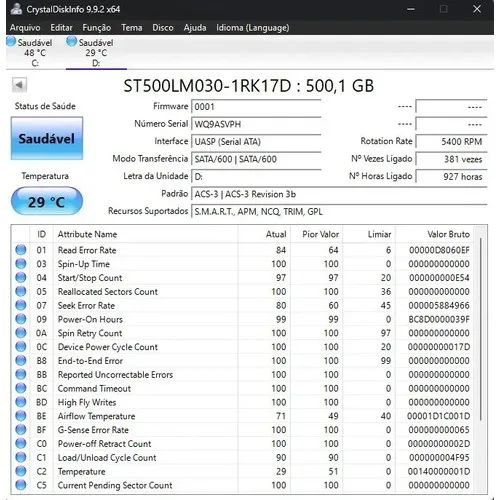The width and height of the screenshot is (500, 500).
Task: Click raw value 000005884966
Action: 439,305
